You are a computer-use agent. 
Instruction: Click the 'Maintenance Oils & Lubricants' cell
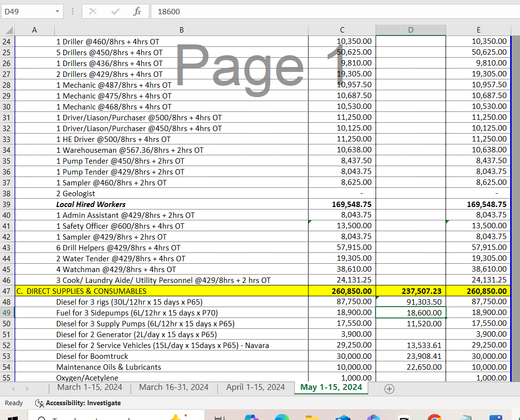(181, 367)
